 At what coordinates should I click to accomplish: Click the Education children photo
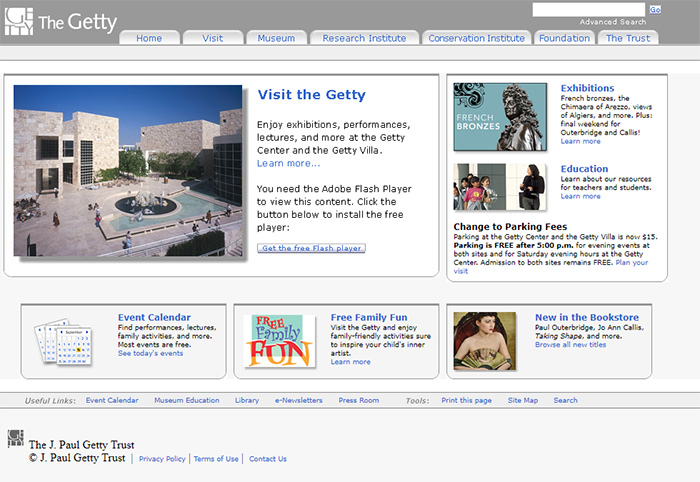coord(500,187)
